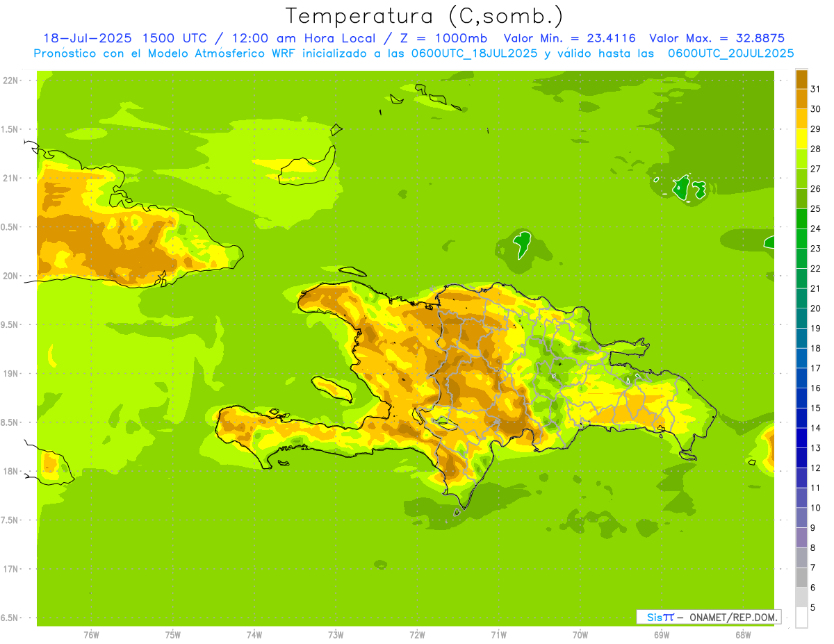
Task: Click the "74W" longitude axis label
Action: (254, 635)
